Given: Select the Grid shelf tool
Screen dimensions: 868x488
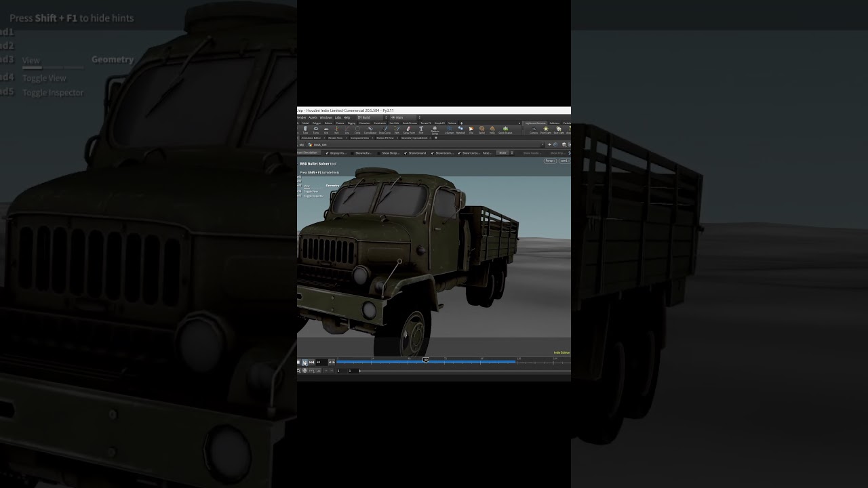Looking at the screenshot, I should [x=326, y=130].
